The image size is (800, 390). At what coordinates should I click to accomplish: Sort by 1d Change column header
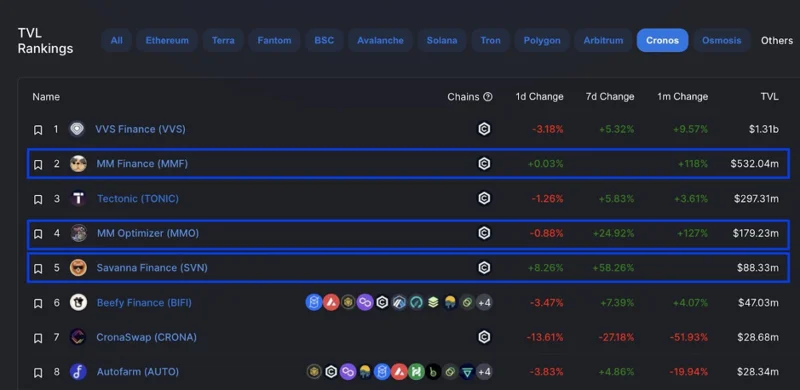coord(539,96)
